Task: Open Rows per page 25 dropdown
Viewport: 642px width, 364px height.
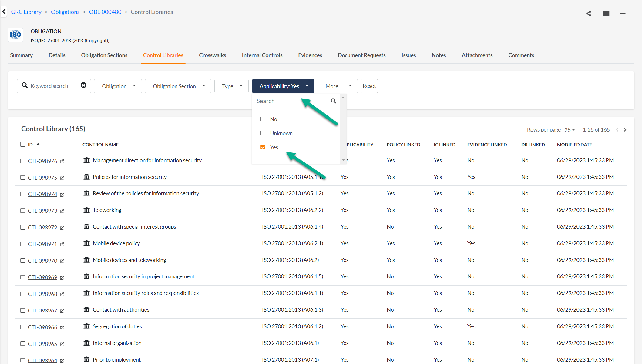Action: click(570, 130)
